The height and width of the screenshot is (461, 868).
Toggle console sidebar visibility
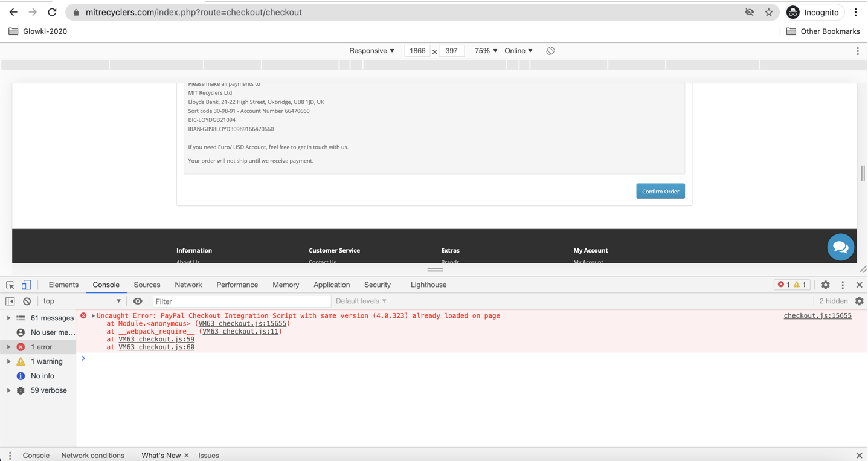coord(10,301)
